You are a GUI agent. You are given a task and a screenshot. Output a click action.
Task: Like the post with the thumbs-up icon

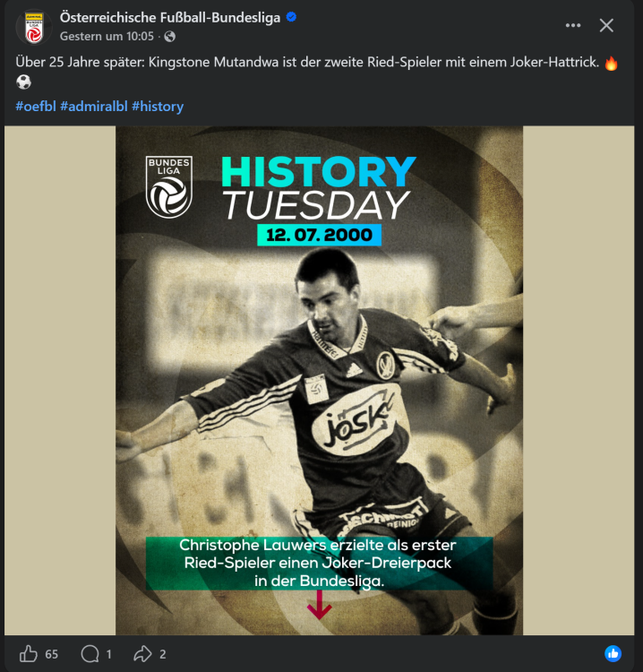[29, 653]
